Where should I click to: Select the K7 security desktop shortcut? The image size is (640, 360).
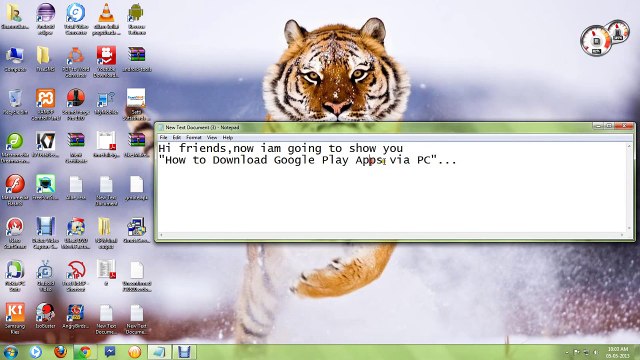pyautogui.click(x=45, y=144)
